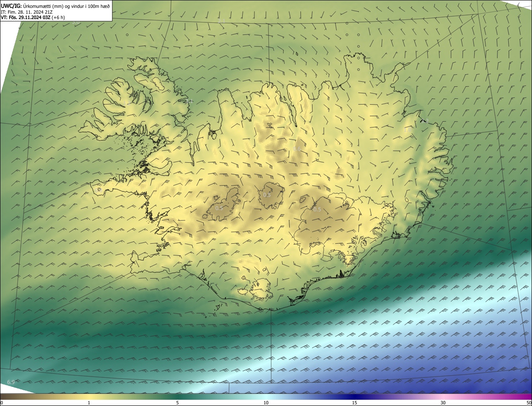Click the '0.5' value on the large southeast glacier

[317, 209]
